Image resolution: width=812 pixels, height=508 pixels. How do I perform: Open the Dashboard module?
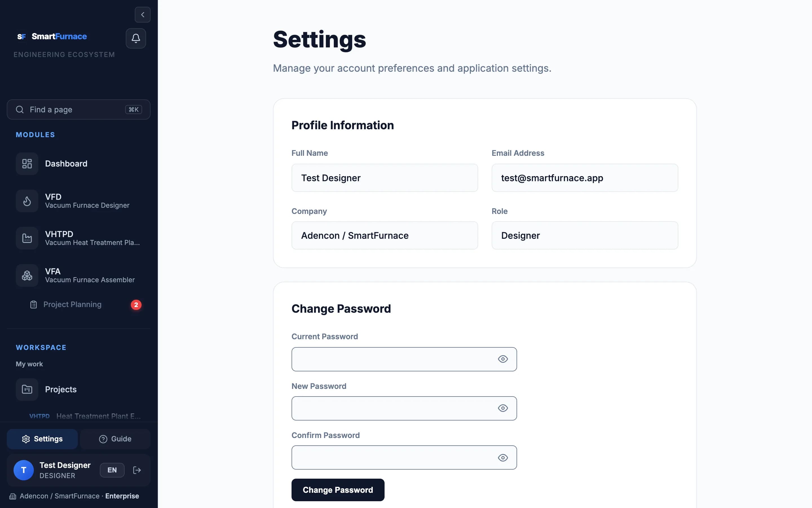78,164
